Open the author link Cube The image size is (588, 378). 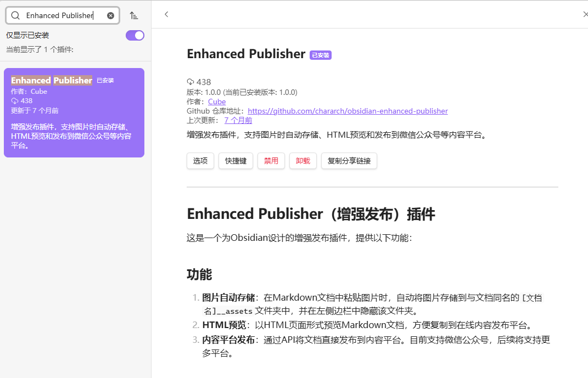click(x=217, y=101)
